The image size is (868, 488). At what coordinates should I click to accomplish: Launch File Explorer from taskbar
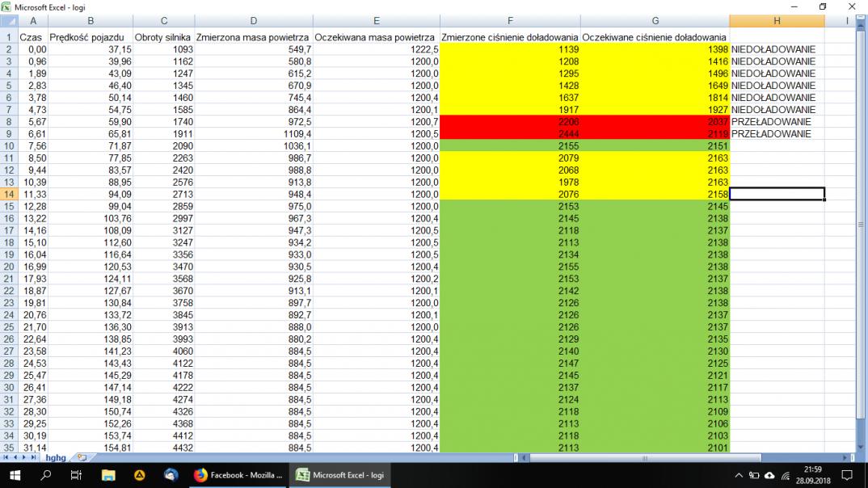coord(108,475)
